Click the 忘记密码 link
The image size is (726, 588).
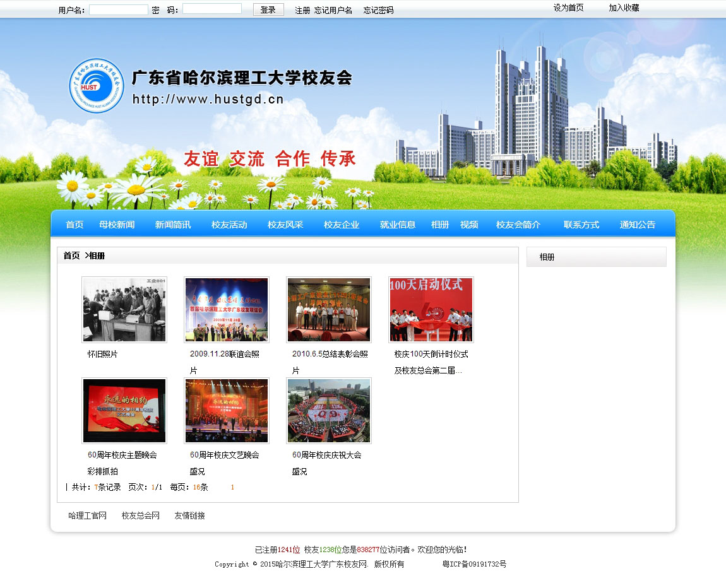tap(378, 10)
